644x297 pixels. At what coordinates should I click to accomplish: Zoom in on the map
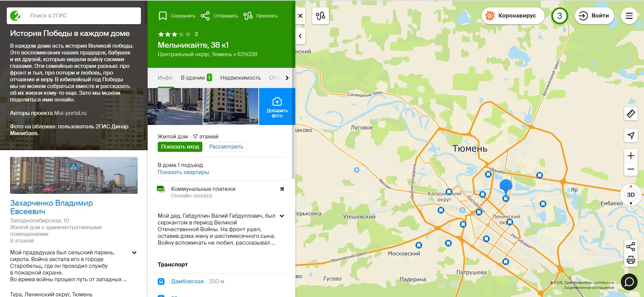(x=631, y=156)
